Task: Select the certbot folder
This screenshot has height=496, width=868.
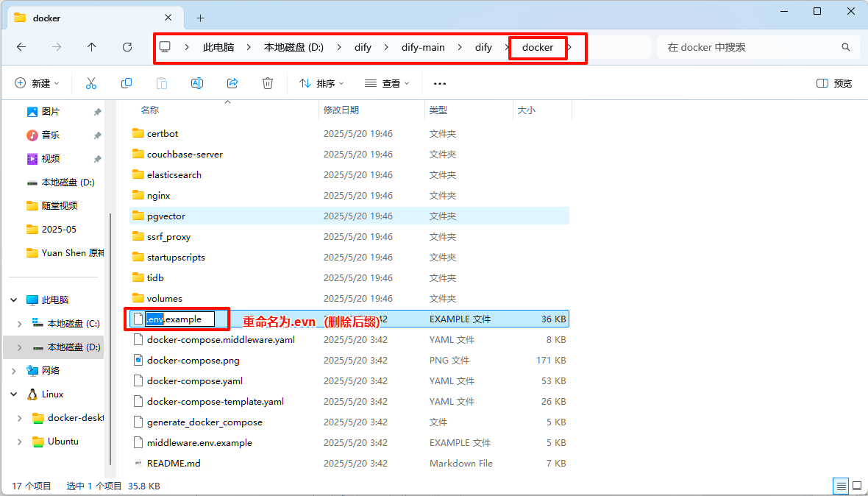Action: (349, 133)
